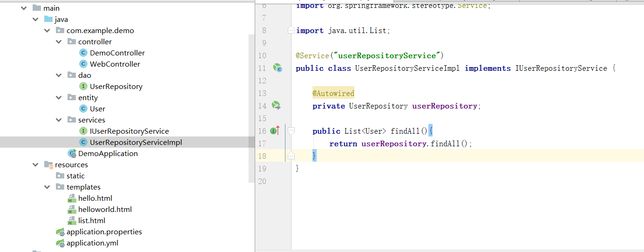This screenshot has width=644, height=252.
Task: Collapse the dao package arrow
Action: (x=59, y=75)
